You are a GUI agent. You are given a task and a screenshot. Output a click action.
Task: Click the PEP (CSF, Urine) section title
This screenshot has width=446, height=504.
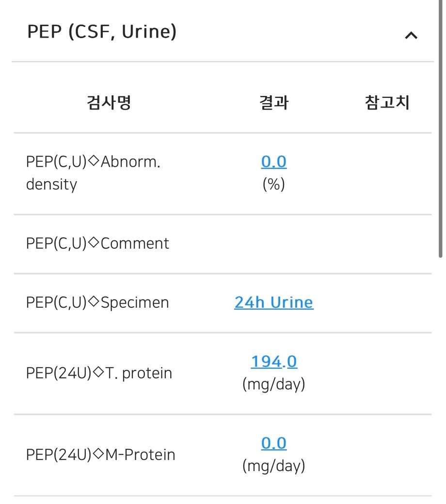(102, 31)
